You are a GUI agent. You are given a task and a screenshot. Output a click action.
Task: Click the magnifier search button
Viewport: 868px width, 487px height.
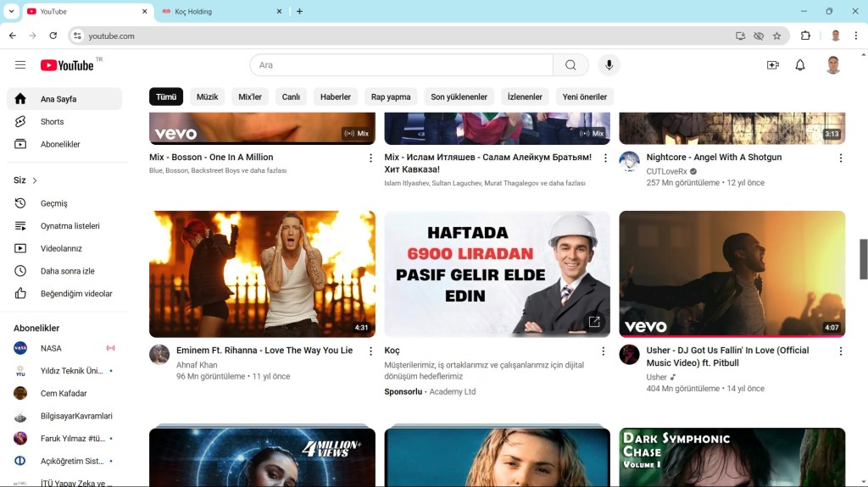click(570, 65)
